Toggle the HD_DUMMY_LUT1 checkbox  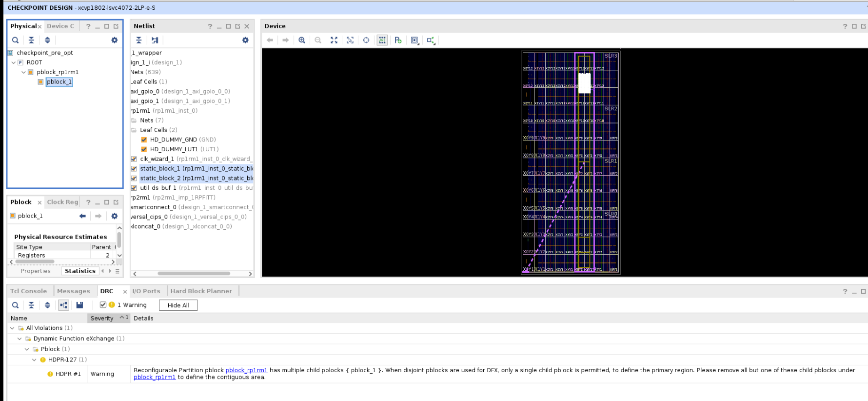[x=144, y=149]
